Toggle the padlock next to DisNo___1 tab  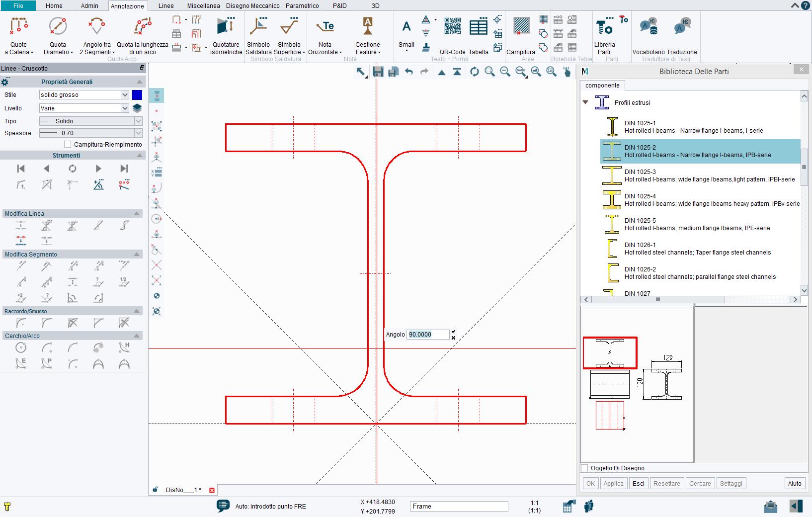pyautogui.click(x=155, y=490)
